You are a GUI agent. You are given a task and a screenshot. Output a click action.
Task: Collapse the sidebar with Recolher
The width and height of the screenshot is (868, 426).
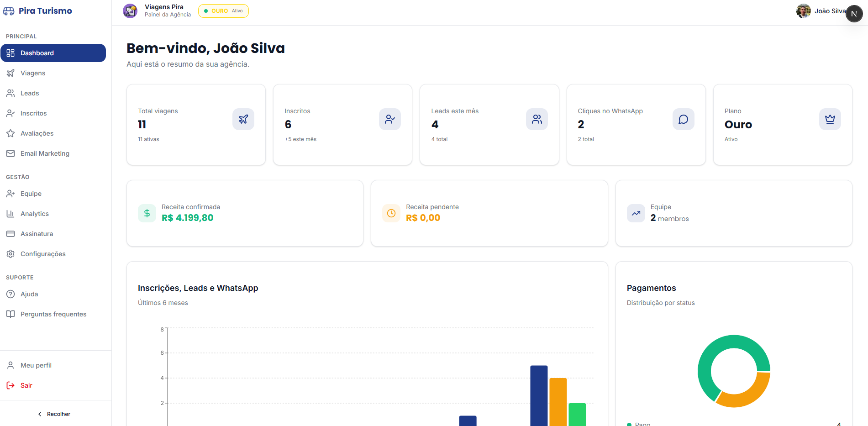54,414
